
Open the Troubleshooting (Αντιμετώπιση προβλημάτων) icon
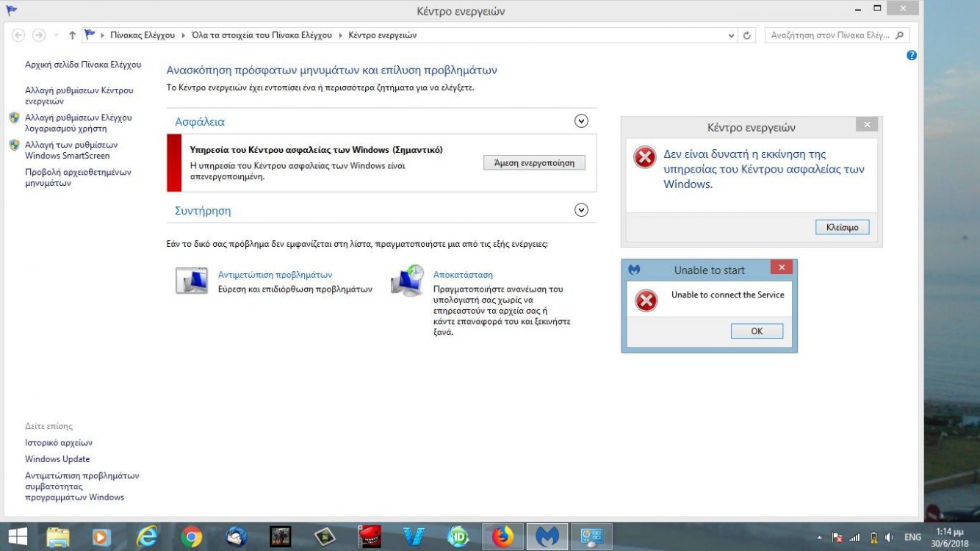click(192, 281)
